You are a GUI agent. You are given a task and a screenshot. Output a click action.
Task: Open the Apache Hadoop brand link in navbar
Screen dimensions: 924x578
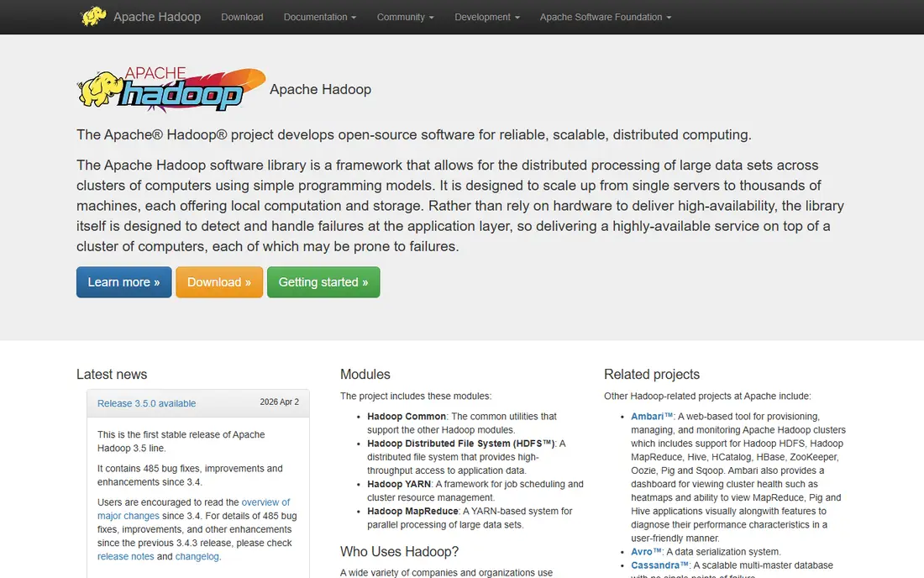point(157,17)
